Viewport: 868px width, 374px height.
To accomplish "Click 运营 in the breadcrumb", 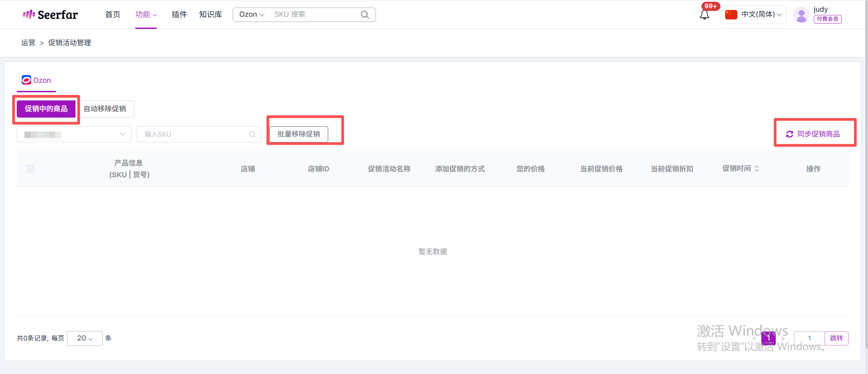I will (28, 43).
